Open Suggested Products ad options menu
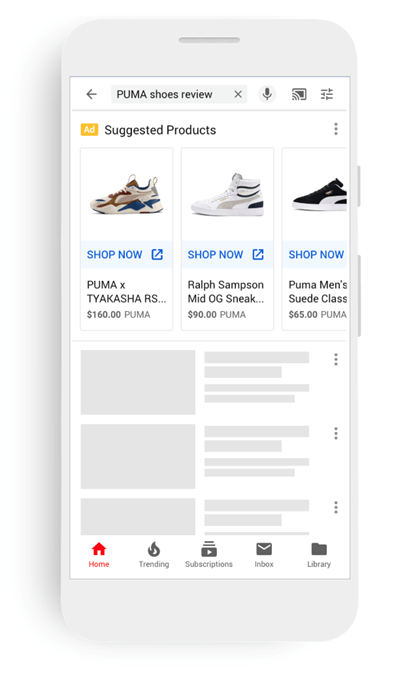Image resolution: width=413 pixels, height=675 pixels. pyautogui.click(x=336, y=129)
